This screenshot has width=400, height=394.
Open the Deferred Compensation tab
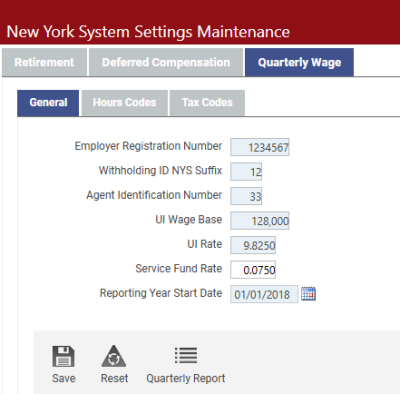(166, 62)
